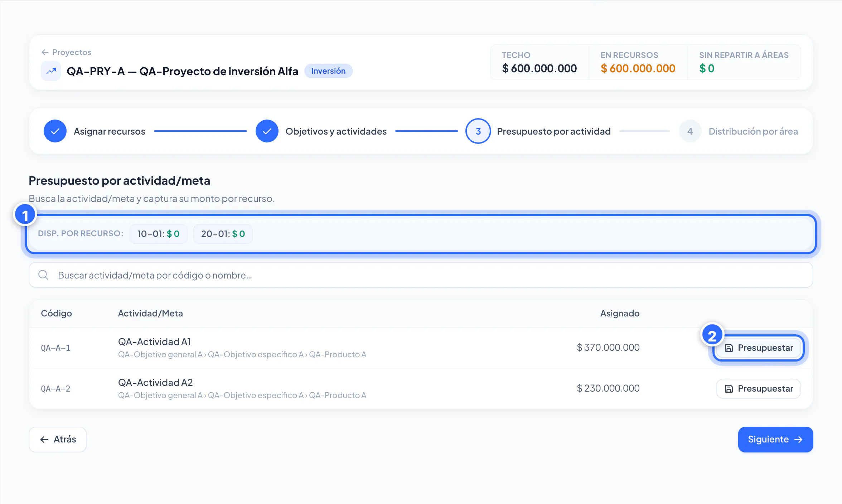This screenshot has height=504, width=842.
Task: Click the investment trend icon beside project title
Action: click(51, 71)
